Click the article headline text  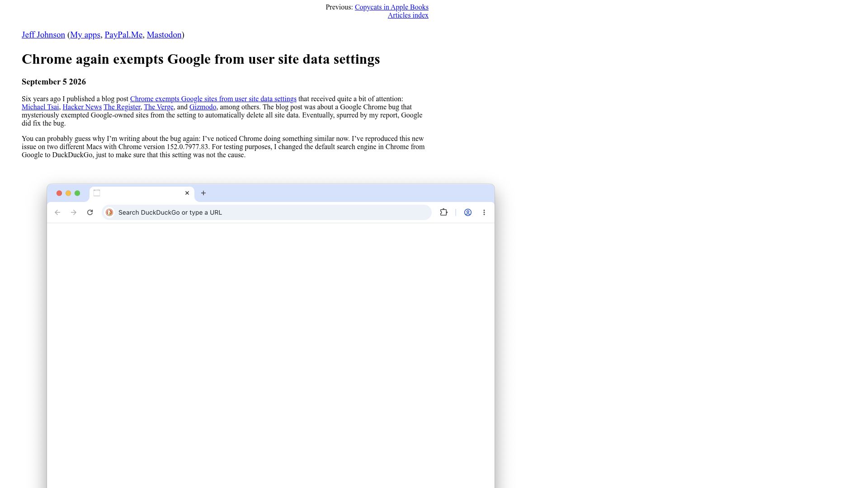click(x=201, y=59)
